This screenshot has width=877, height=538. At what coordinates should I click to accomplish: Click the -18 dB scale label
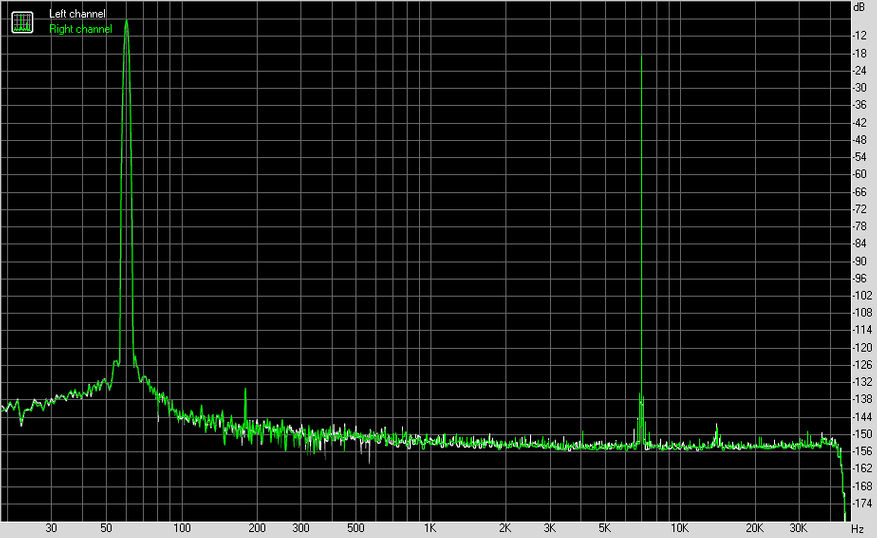click(860, 54)
